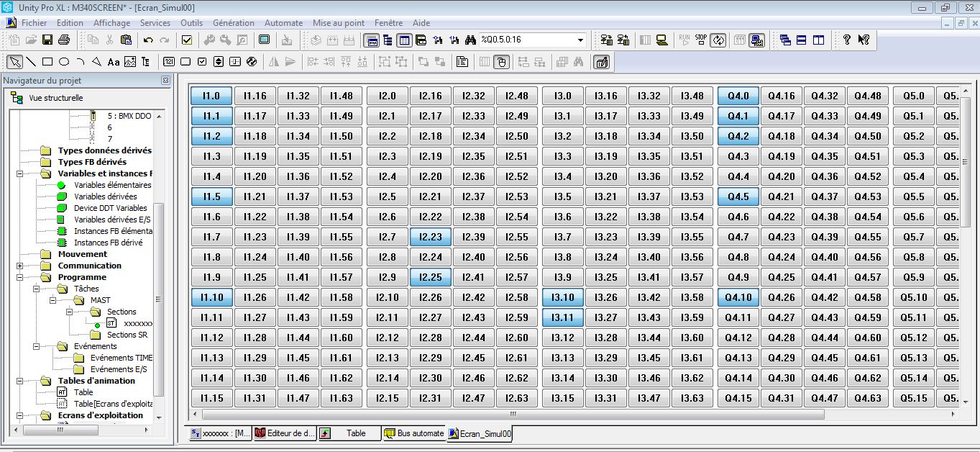
Task: Click the Print icon in toolbar
Action: (x=63, y=40)
